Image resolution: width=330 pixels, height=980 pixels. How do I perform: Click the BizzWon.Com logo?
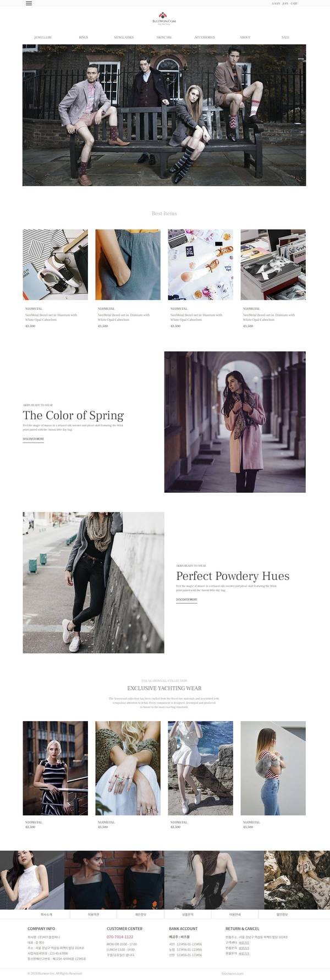tap(164, 18)
